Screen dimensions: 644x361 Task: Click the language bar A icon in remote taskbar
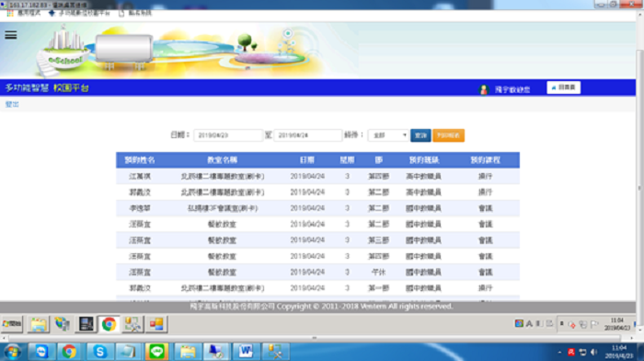pos(529,324)
